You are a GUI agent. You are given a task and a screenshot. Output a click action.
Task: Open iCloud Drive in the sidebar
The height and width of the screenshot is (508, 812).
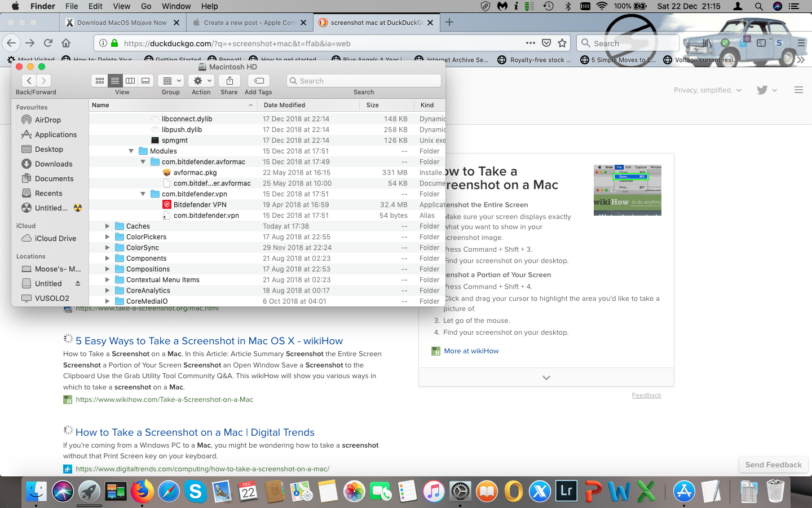pos(55,238)
